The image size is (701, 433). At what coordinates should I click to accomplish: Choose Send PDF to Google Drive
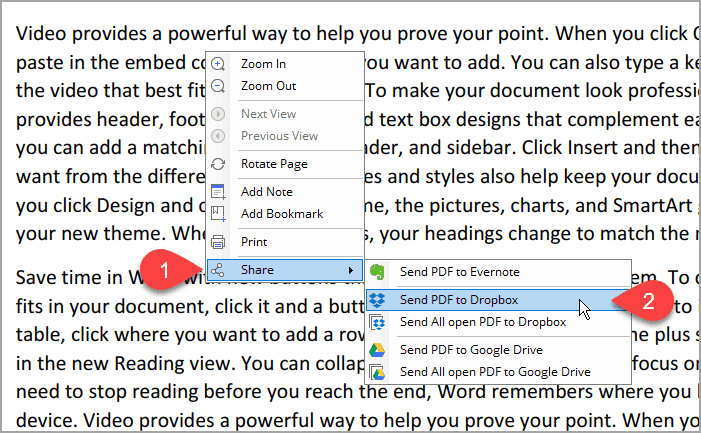tap(498, 350)
